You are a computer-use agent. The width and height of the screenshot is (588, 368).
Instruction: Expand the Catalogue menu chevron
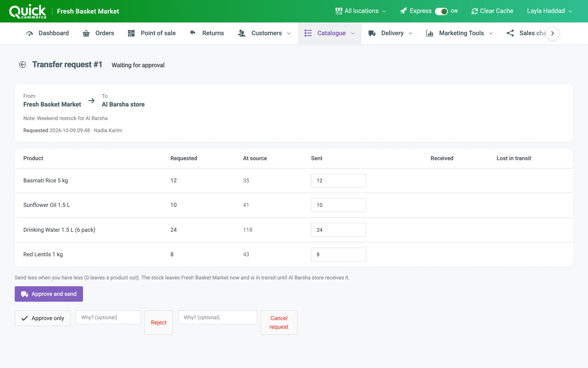point(353,33)
